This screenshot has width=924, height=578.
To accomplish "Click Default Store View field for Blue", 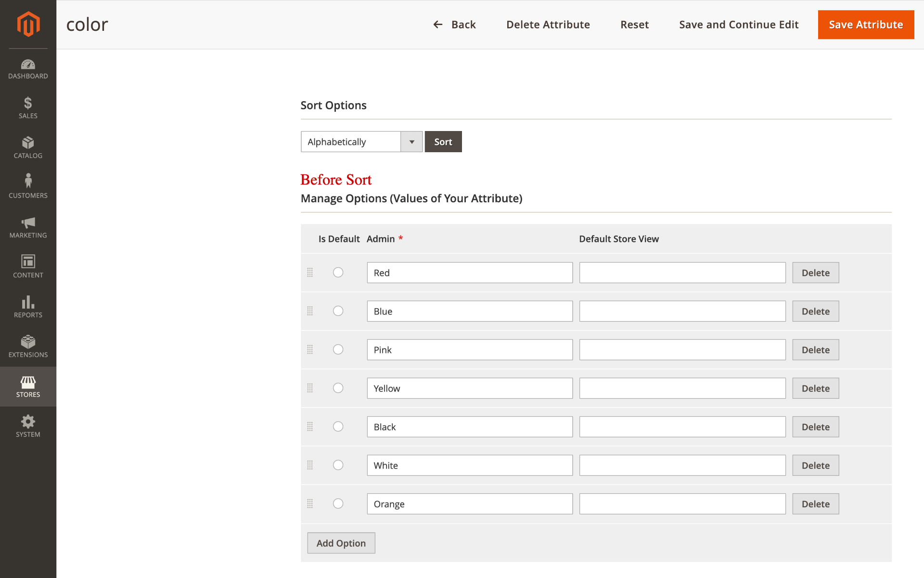I will [x=682, y=311].
